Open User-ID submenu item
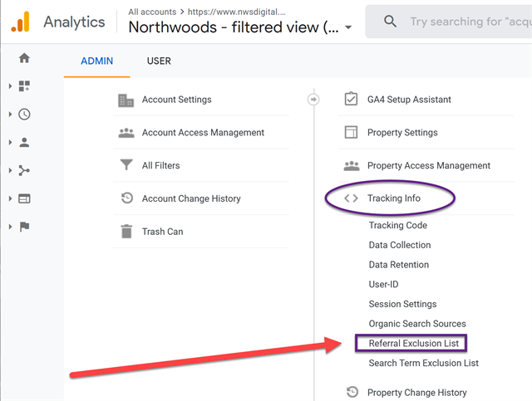This screenshot has height=401, width=532. pos(383,284)
